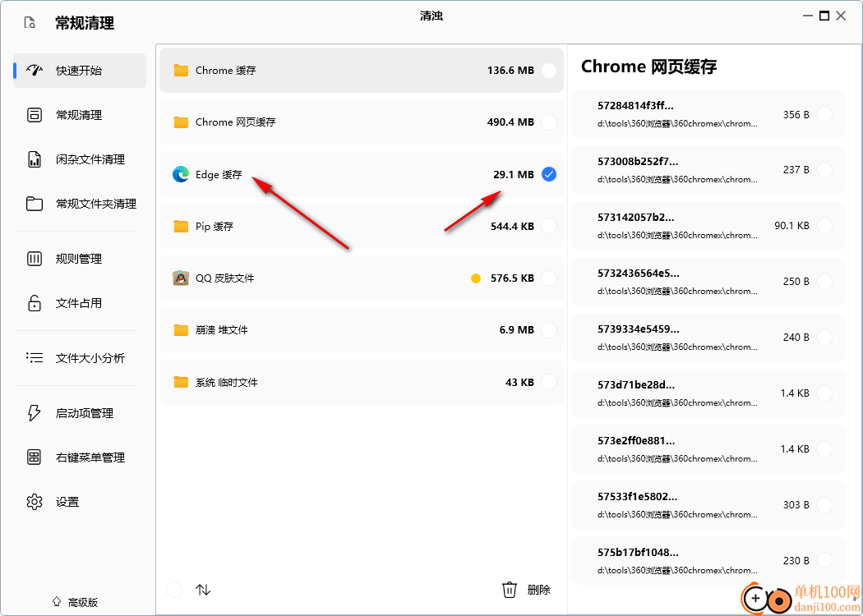
Task: Click file name 575b17bf1048...
Action: [x=637, y=552]
